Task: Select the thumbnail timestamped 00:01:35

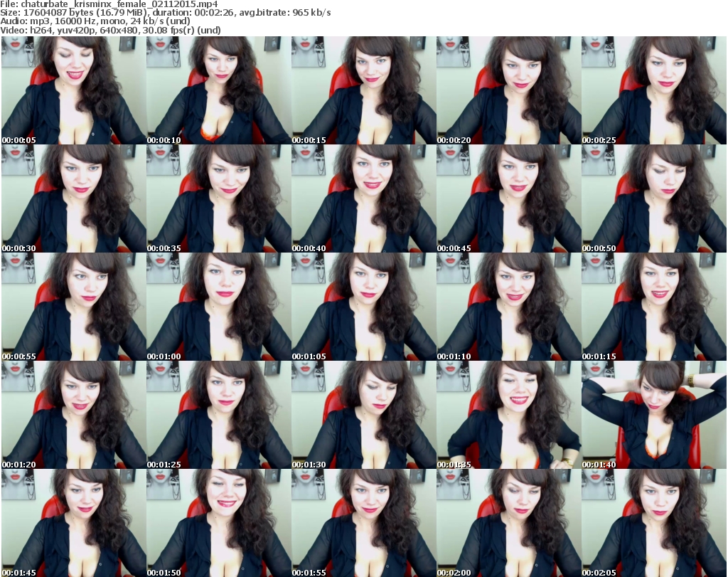Action: (x=509, y=415)
